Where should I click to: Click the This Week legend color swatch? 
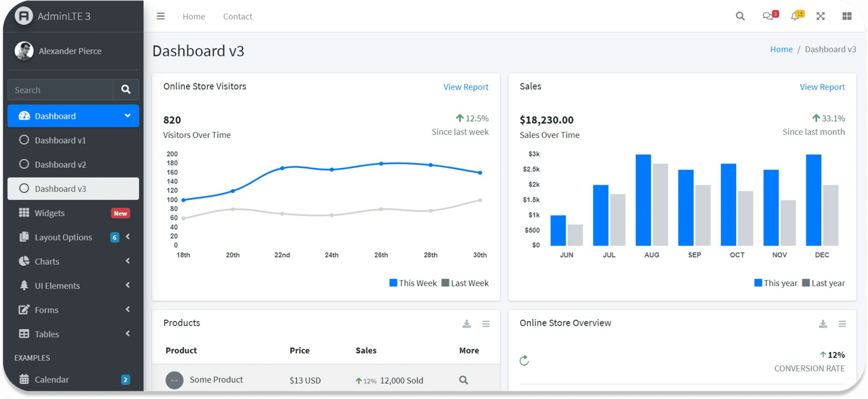point(393,283)
